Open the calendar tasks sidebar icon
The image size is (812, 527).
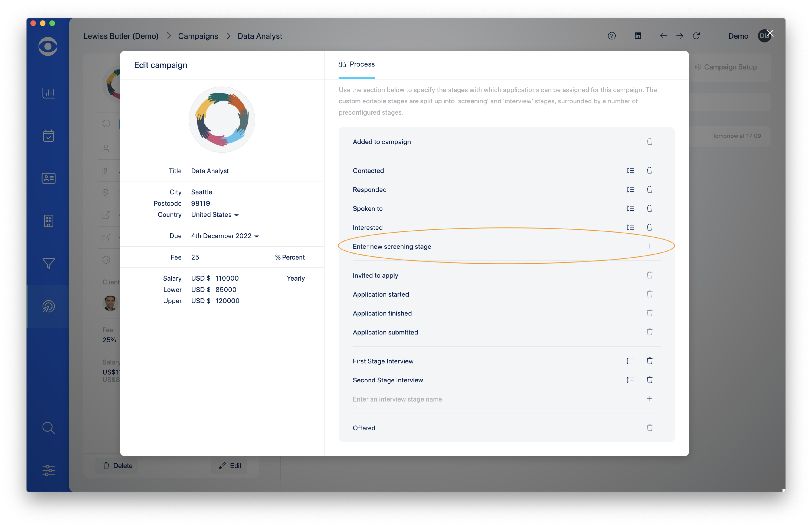point(48,136)
